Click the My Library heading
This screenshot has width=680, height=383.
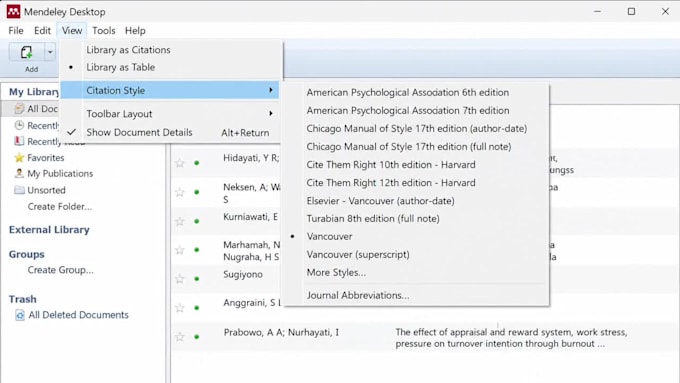pos(34,92)
